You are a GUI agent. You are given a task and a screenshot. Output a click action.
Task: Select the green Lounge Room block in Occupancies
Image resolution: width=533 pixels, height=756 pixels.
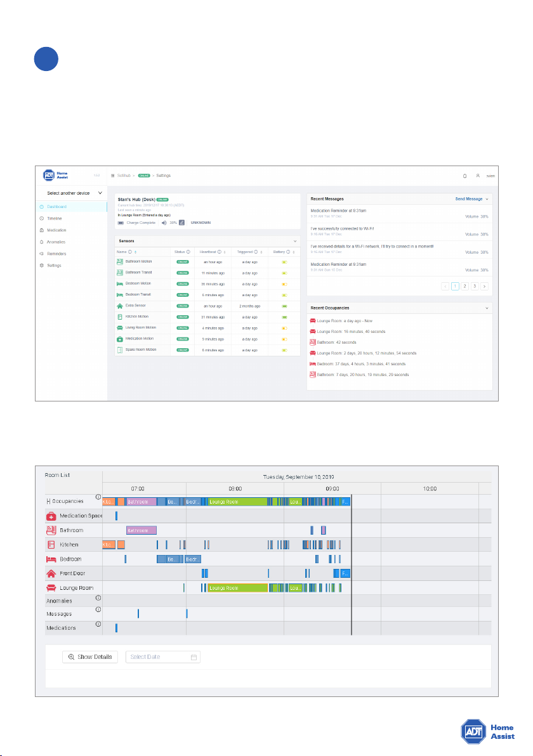[237, 502]
